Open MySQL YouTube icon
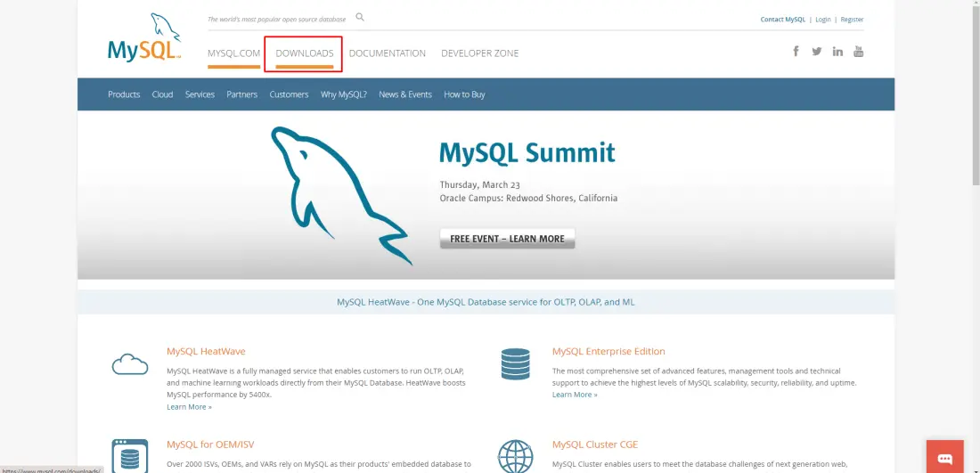The width and height of the screenshot is (980, 473). point(859,52)
